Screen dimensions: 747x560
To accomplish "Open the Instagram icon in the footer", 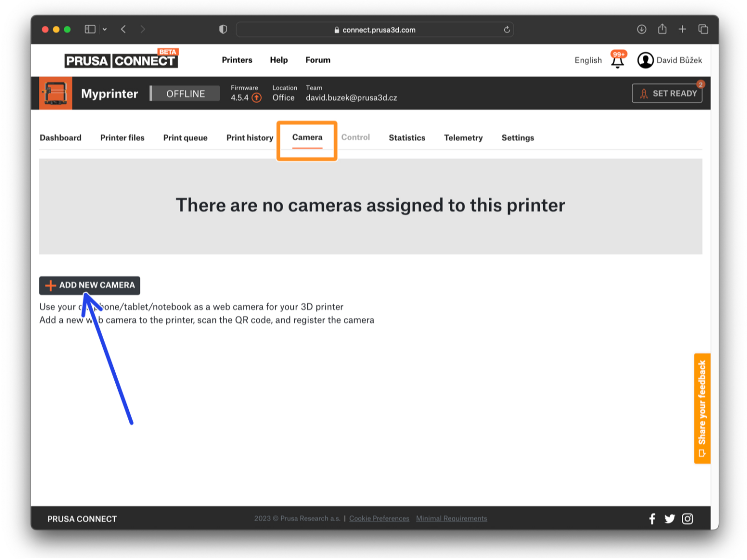I will (687, 519).
